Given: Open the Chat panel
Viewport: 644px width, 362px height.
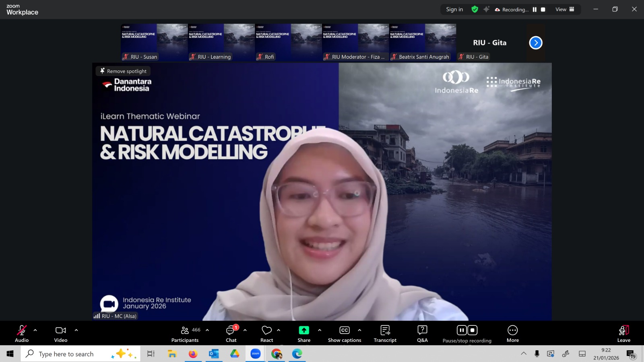Looking at the screenshot, I should pos(231,334).
